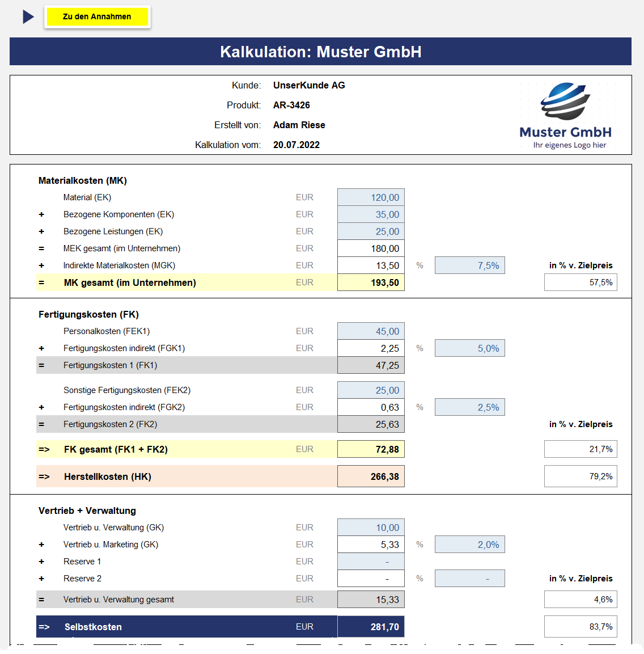Click the 'Ihr eigenes Logo hier' caption
The width and height of the screenshot is (644, 654).
pos(569,145)
